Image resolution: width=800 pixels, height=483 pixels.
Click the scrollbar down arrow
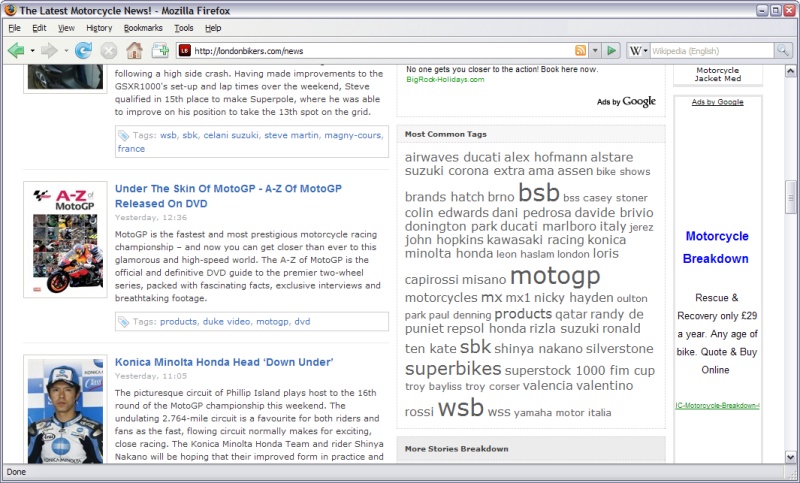(791, 457)
